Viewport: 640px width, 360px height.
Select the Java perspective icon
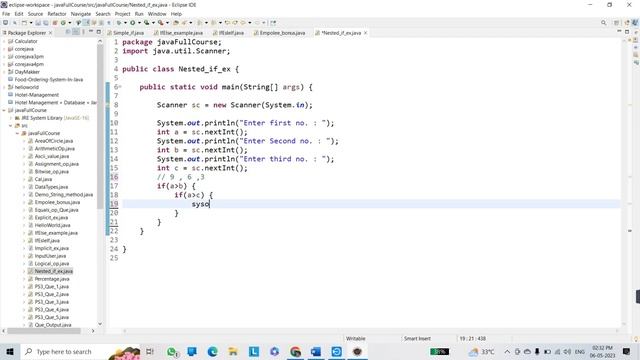coord(635,23)
